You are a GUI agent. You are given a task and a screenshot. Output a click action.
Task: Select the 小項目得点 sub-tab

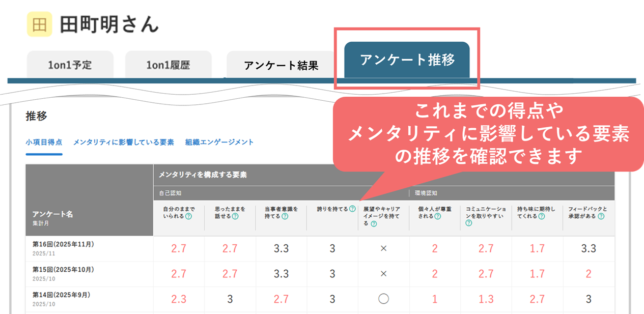[44, 142]
